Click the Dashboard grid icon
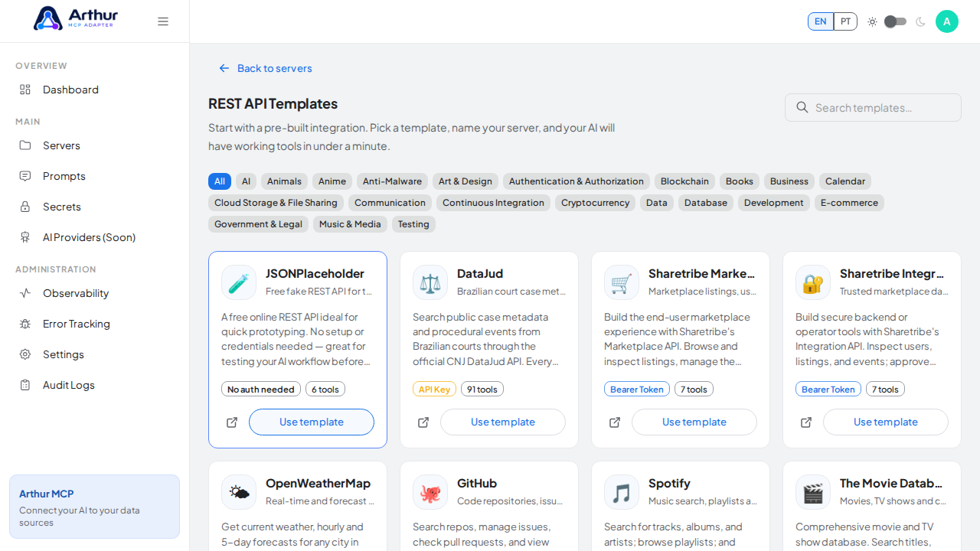 click(x=25, y=90)
